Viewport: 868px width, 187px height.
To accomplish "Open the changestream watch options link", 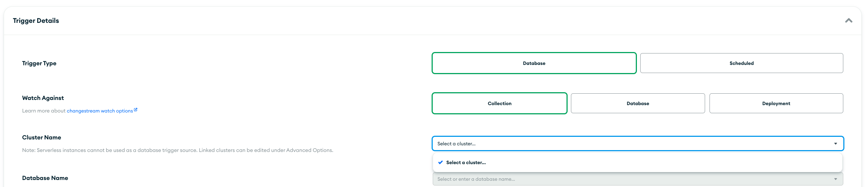I will click(100, 111).
